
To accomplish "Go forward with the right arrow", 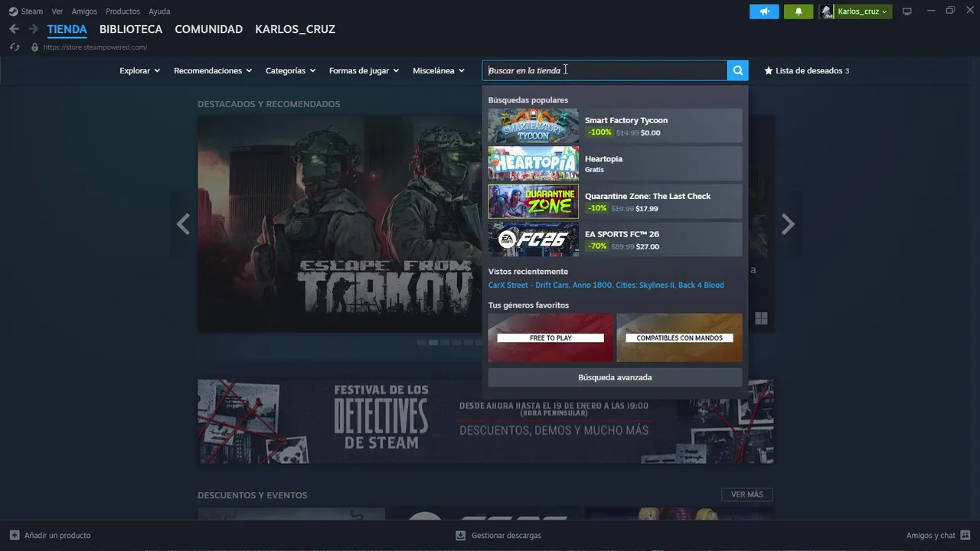I will pyautogui.click(x=33, y=29).
